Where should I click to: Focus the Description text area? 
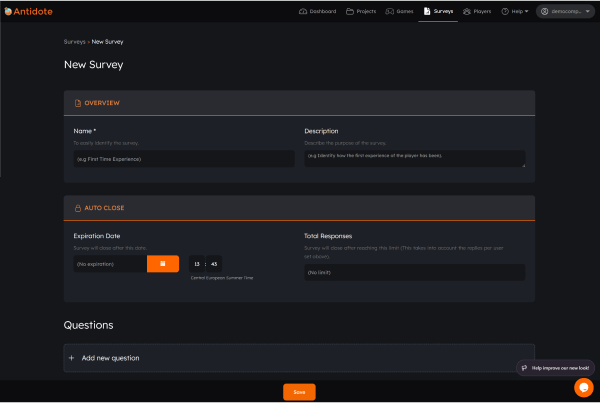pos(415,159)
